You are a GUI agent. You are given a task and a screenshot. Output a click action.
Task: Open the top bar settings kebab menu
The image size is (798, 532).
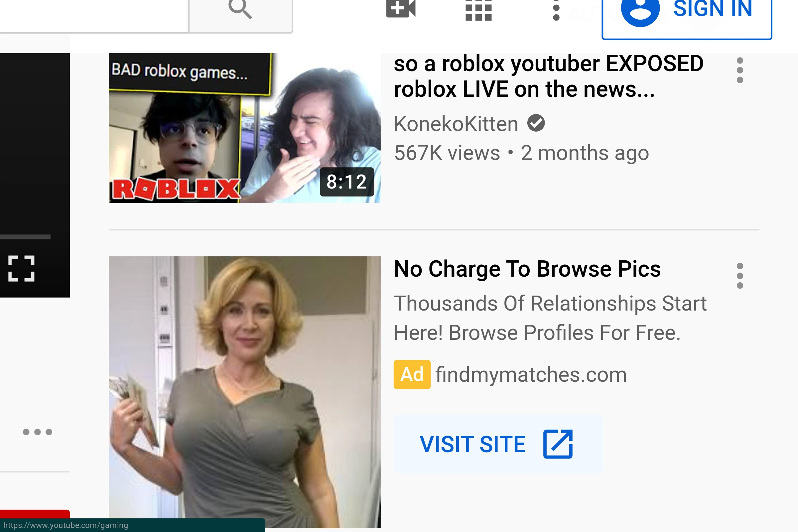tap(556, 10)
